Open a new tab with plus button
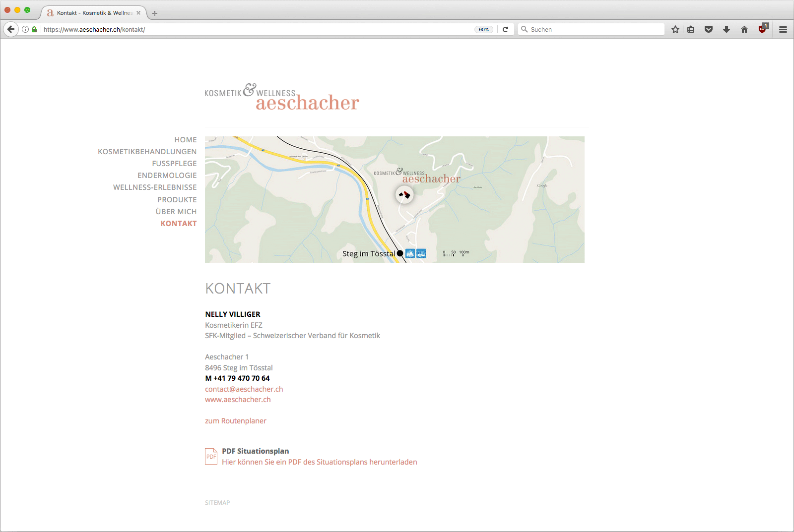Viewport: 794px width, 532px height. click(x=155, y=13)
